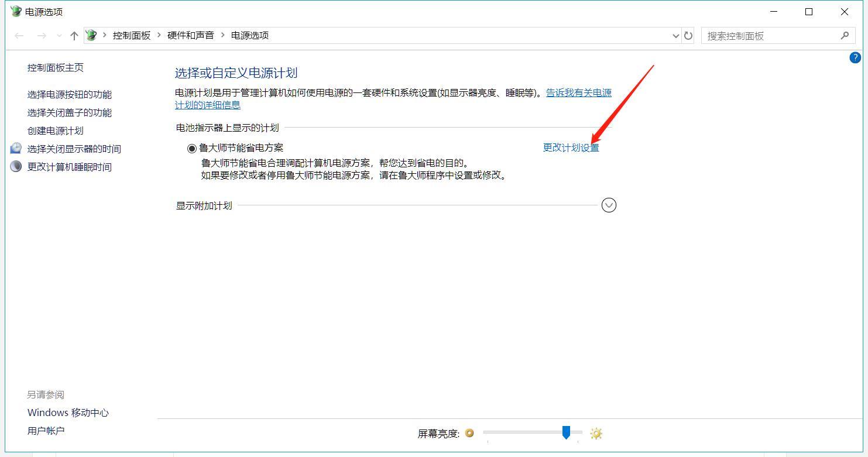
Task: Click the 显示附加计划 label
Action: [204, 205]
